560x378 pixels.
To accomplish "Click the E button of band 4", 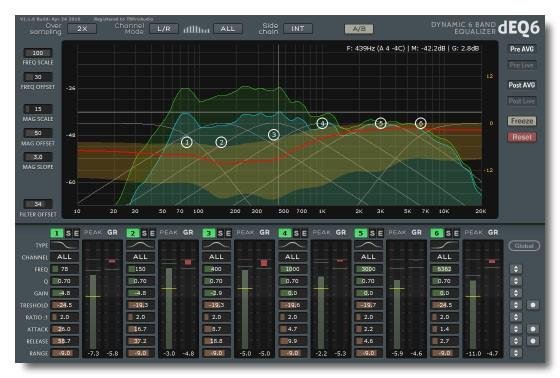I will [304, 233].
